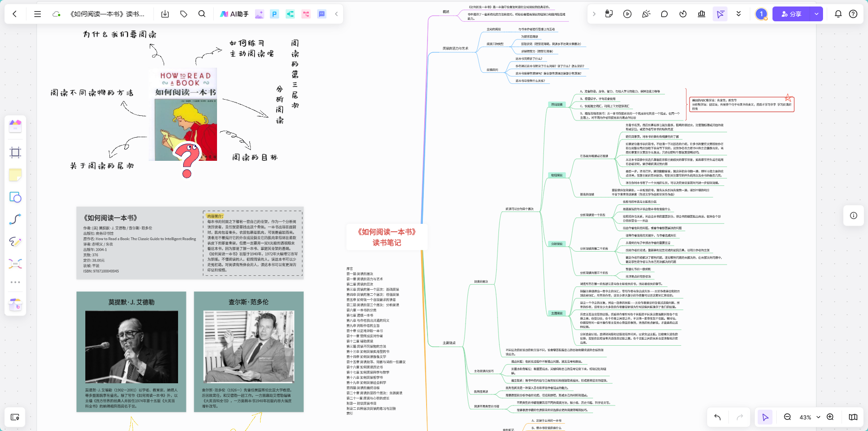This screenshot has height=431, width=868.
Task: Click the 分享 share button
Action: [x=791, y=14]
